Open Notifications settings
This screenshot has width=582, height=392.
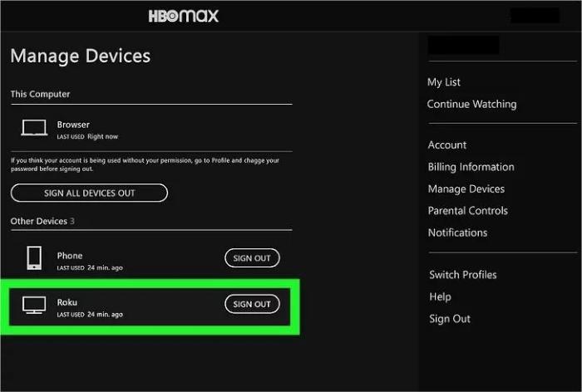[x=457, y=233]
